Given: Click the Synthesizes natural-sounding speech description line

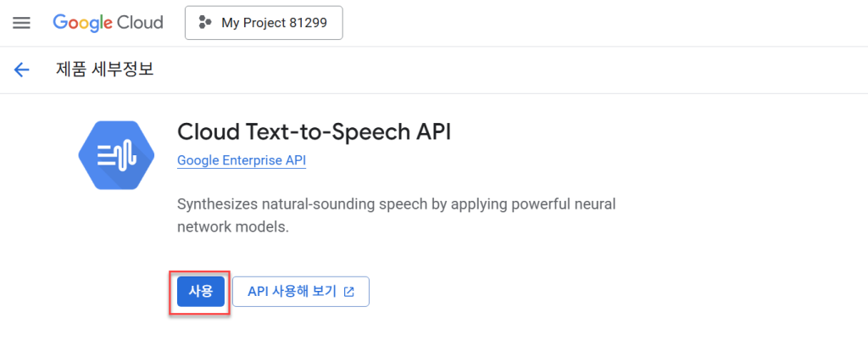Looking at the screenshot, I should click(x=397, y=204).
